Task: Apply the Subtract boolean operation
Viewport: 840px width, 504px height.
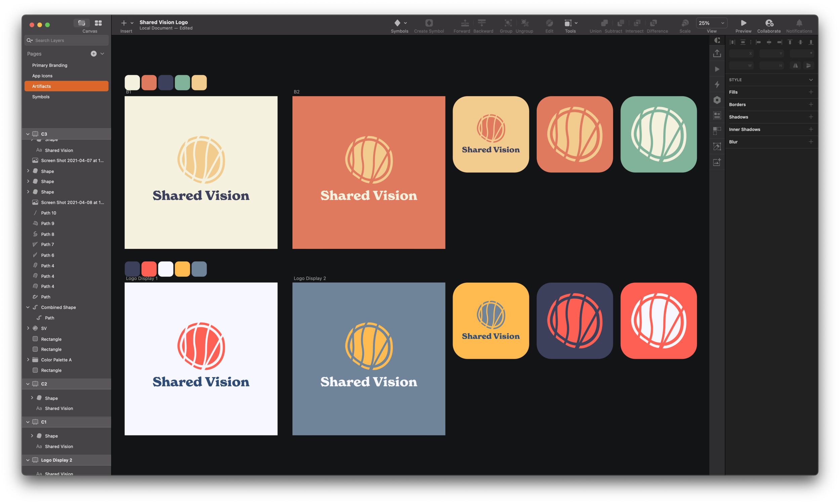Action: 621,23
